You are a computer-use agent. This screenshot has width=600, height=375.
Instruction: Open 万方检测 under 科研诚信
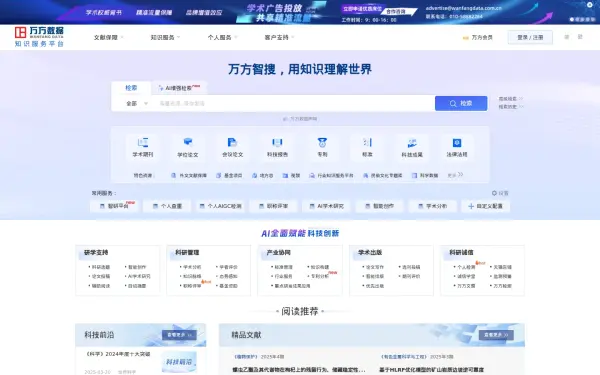(502, 285)
